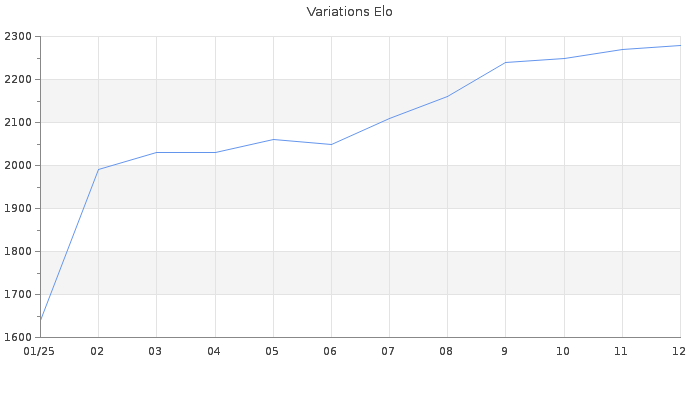Click the 2100 y-axis label
The width and height of the screenshot is (700, 400).
19,123
